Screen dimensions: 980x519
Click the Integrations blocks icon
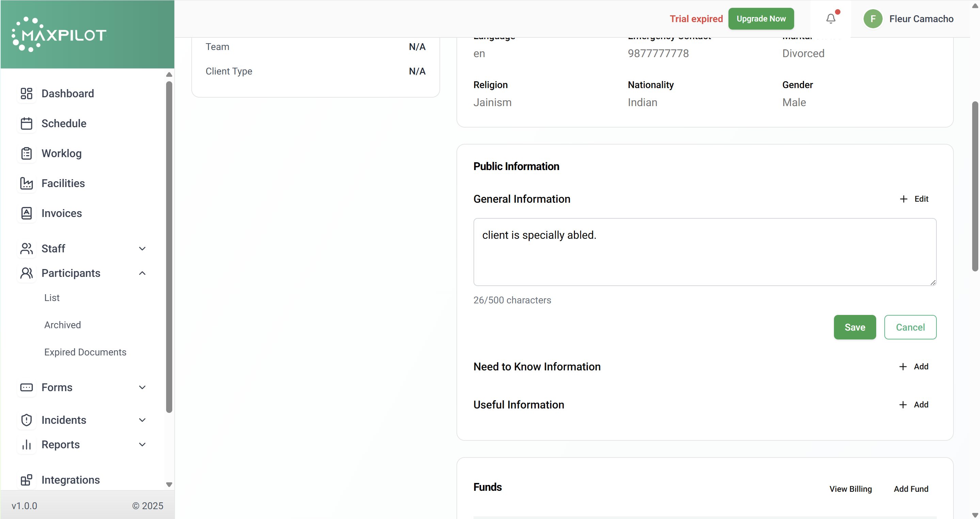click(x=26, y=480)
